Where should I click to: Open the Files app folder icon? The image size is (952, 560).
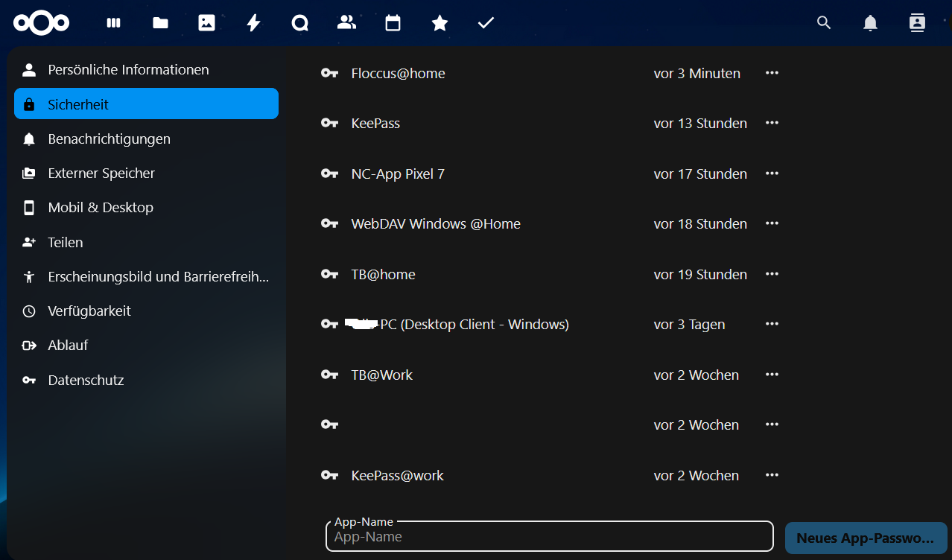point(160,23)
